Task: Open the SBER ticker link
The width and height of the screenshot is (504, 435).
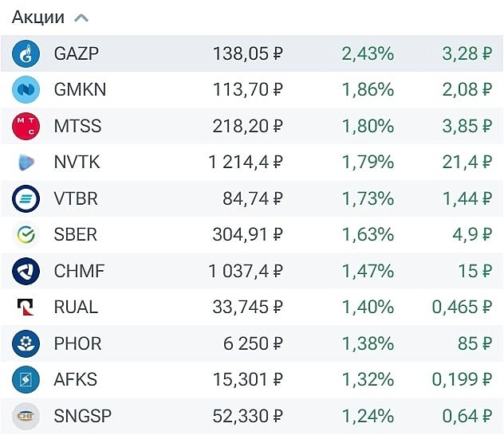Action: (76, 235)
